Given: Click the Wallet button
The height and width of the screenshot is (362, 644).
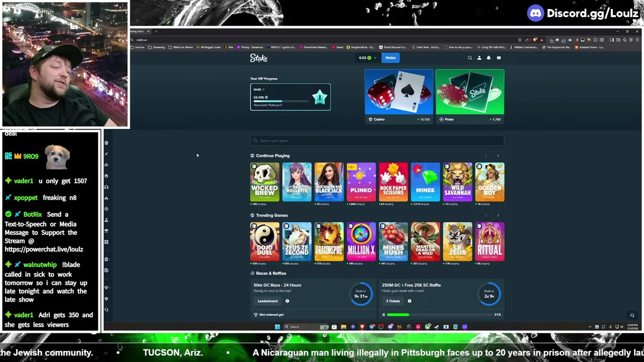Looking at the screenshot, I should click(x=390, y=58).
